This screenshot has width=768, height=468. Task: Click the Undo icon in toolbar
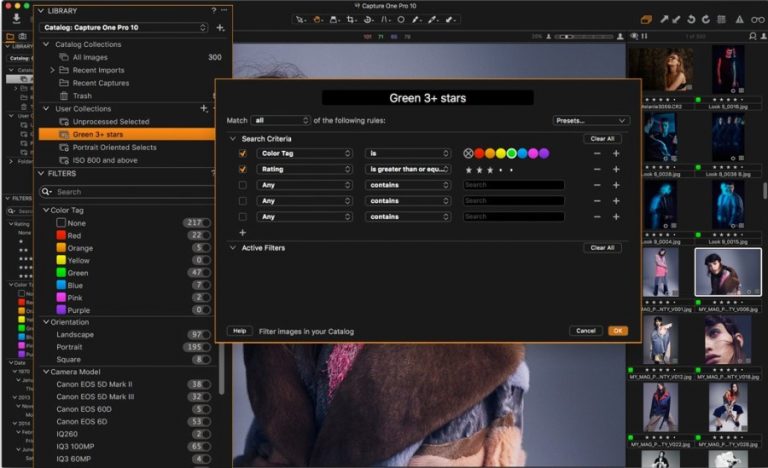pyautogui.click(x=691, y=20)
